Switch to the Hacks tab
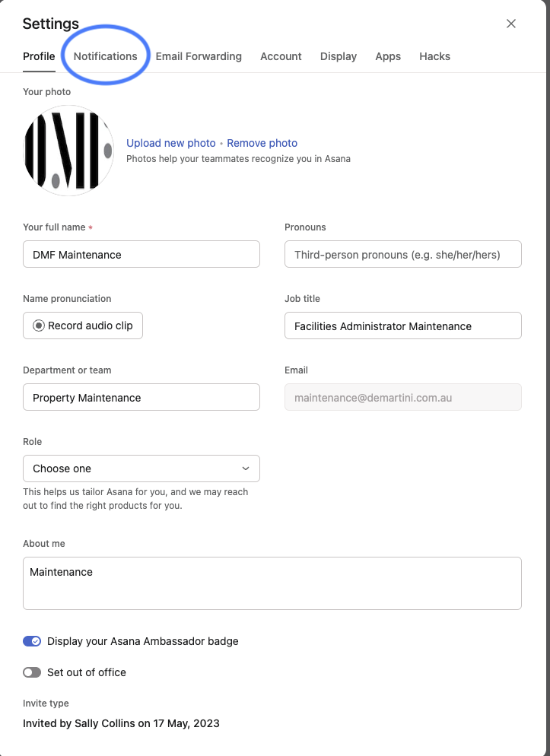 (435, 56)
